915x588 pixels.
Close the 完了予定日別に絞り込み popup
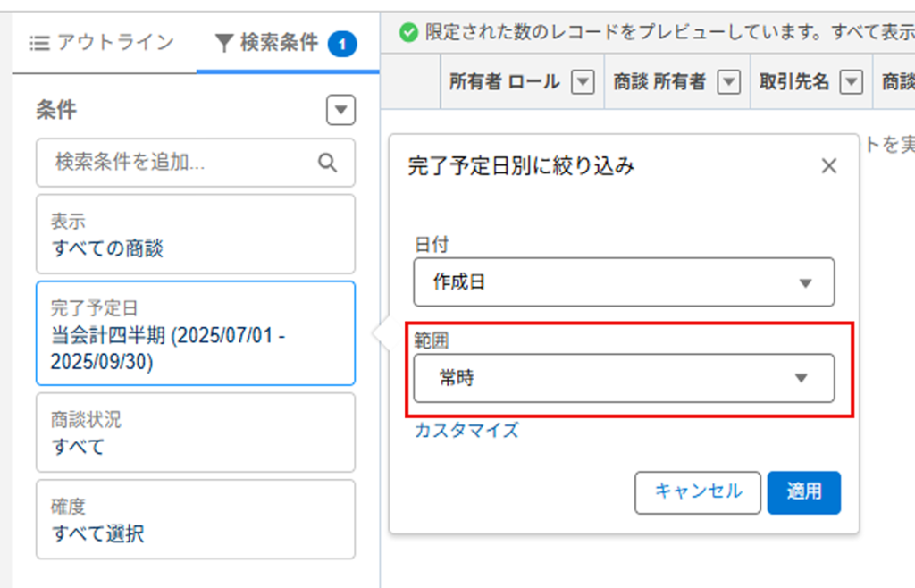(x=828, y=166)
